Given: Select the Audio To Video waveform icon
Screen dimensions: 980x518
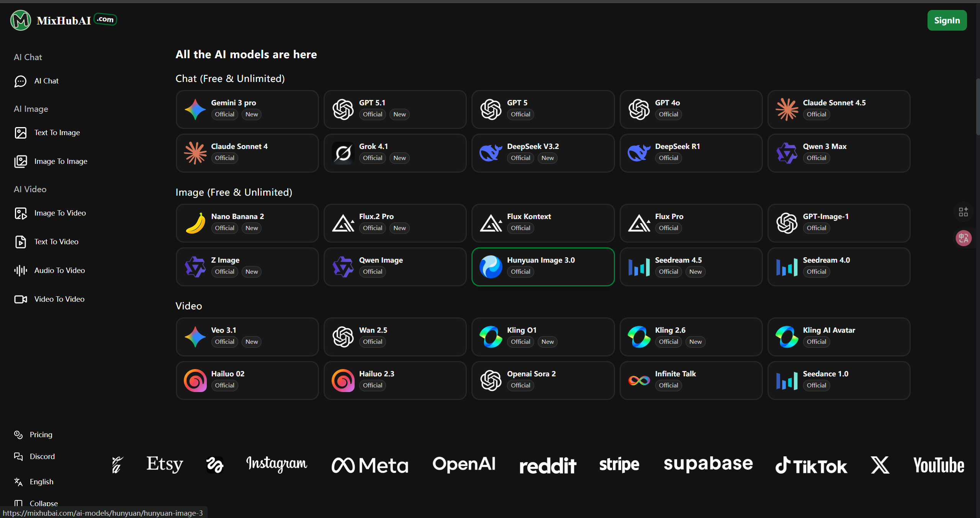Looking at the screenshot, I should [20, 271].
